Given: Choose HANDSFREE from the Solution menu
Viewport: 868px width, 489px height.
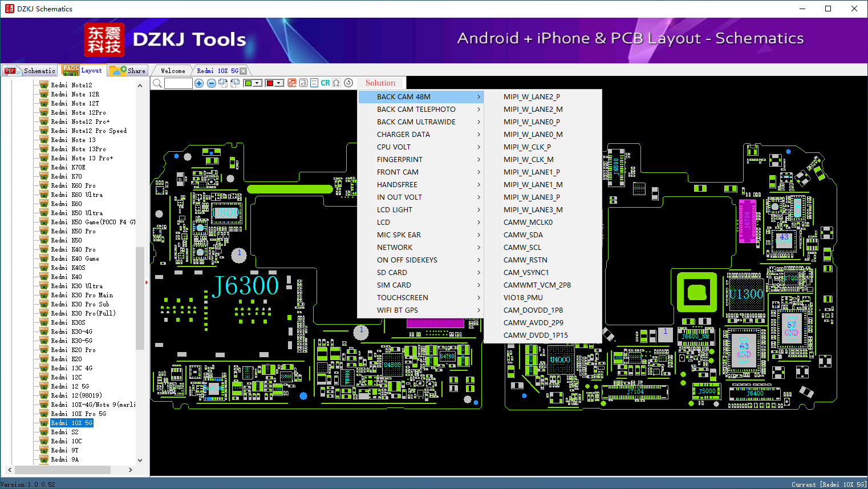Looking at the screenshot, I should (x=421, y=185).
